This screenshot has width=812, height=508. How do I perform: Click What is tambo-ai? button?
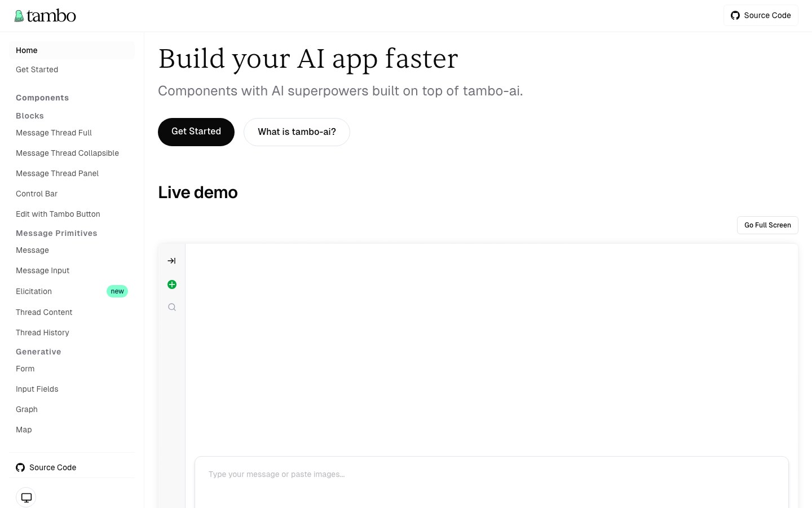(x=297, y=132)
